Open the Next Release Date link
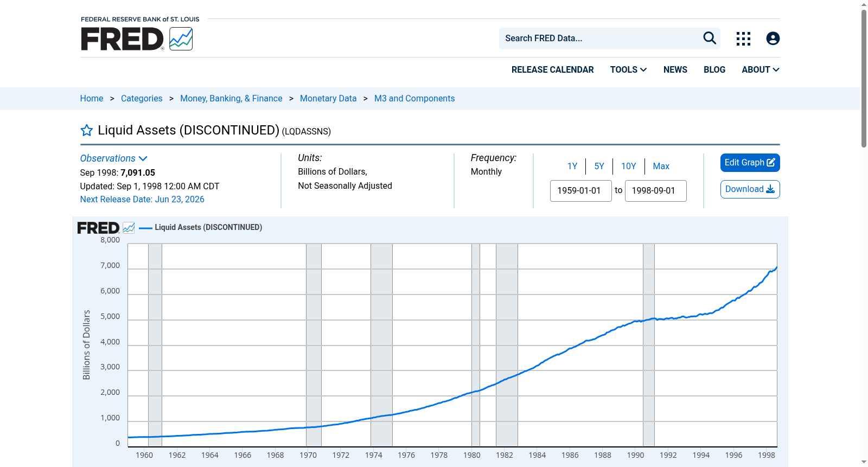 tap(142, 199)
